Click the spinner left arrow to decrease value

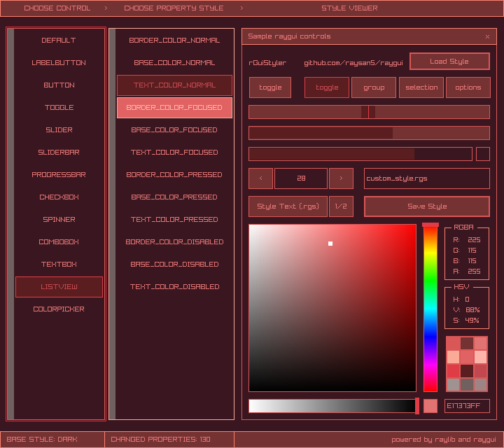click(261, 178)
